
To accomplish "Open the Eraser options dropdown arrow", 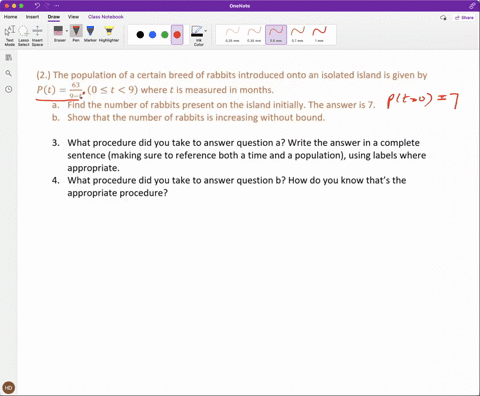I will pyautogui.click(x=67, y=31).
